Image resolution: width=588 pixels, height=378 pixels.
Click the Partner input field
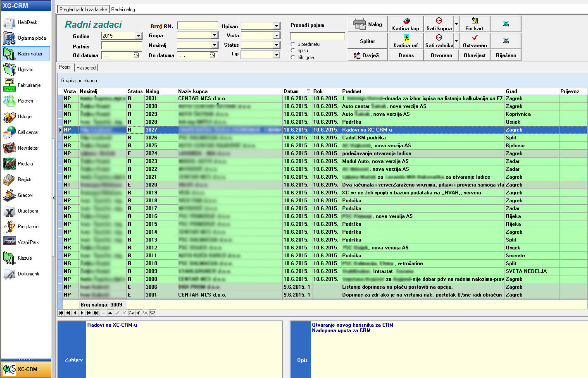[121, 45]
